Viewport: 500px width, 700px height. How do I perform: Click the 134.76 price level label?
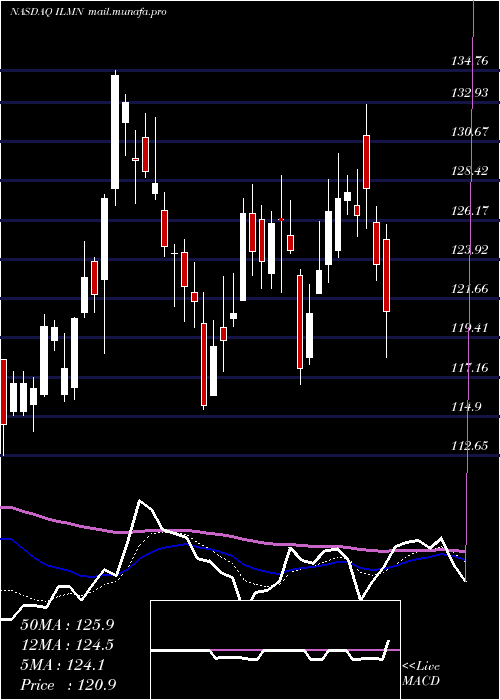(x=470, y=61)
